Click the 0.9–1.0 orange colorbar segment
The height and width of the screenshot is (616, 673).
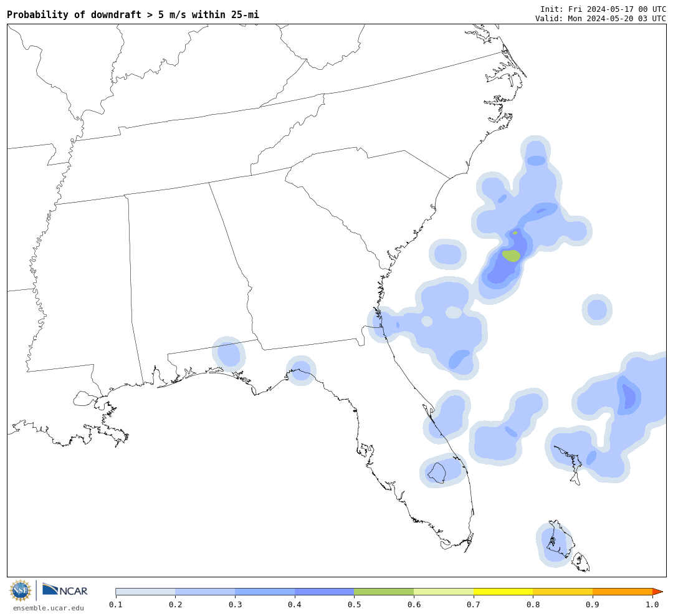pos(623,592)
